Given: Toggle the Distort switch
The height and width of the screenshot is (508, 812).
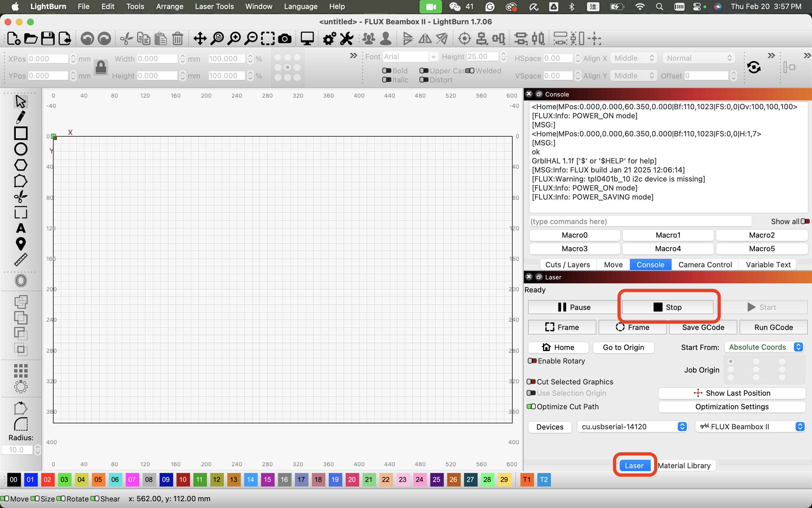Looking at the screenshot, I should click(x=424, y=80).
